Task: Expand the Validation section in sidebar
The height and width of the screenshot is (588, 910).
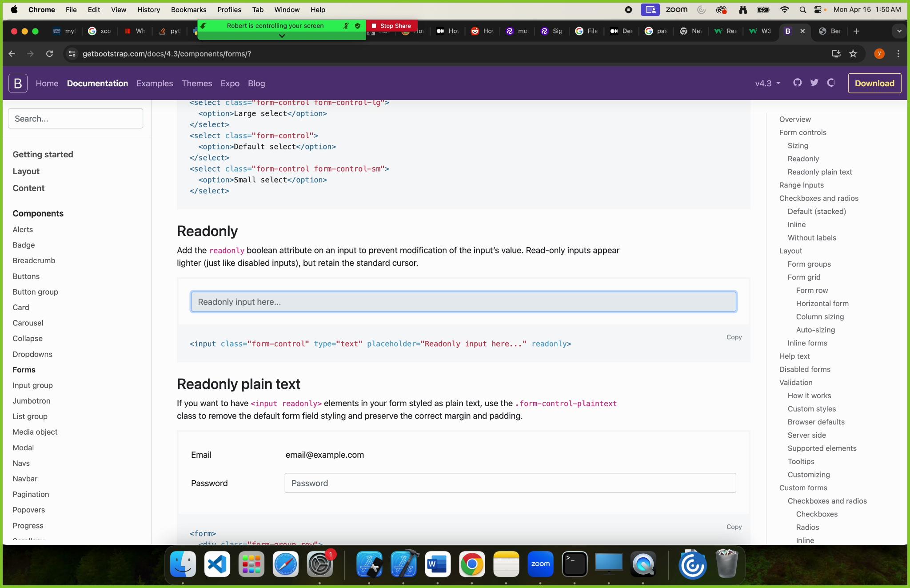Action: pos(796,382)
